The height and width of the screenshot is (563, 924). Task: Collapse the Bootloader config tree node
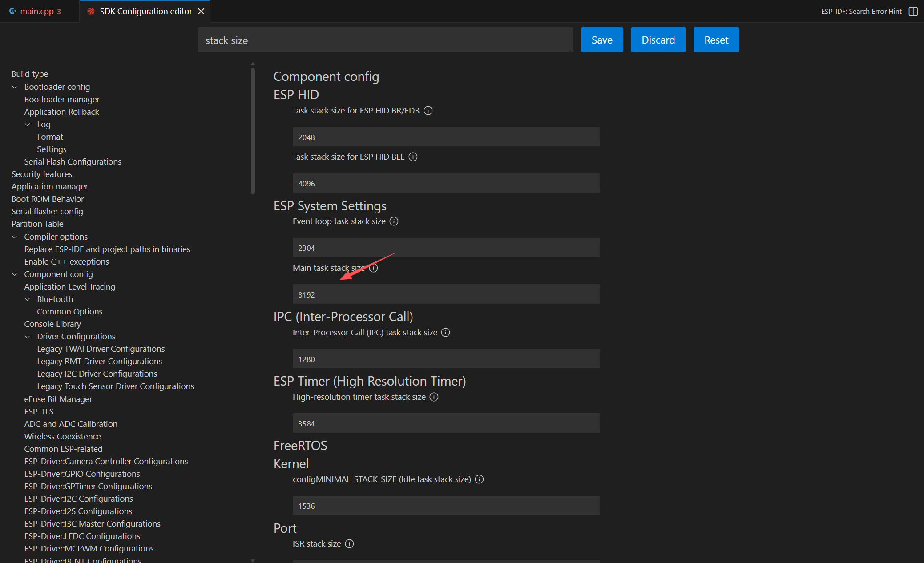point(15,87)
